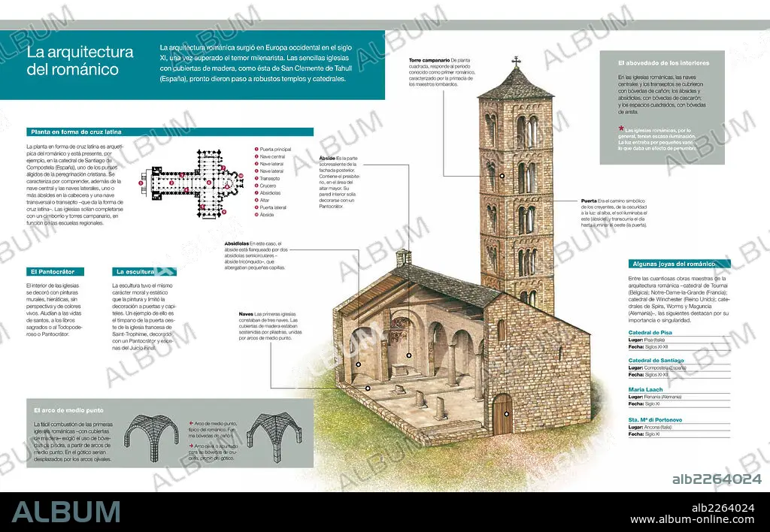
Task: Select the 'Planta en forma de cruz latina' header
Action: pos(74,131)
